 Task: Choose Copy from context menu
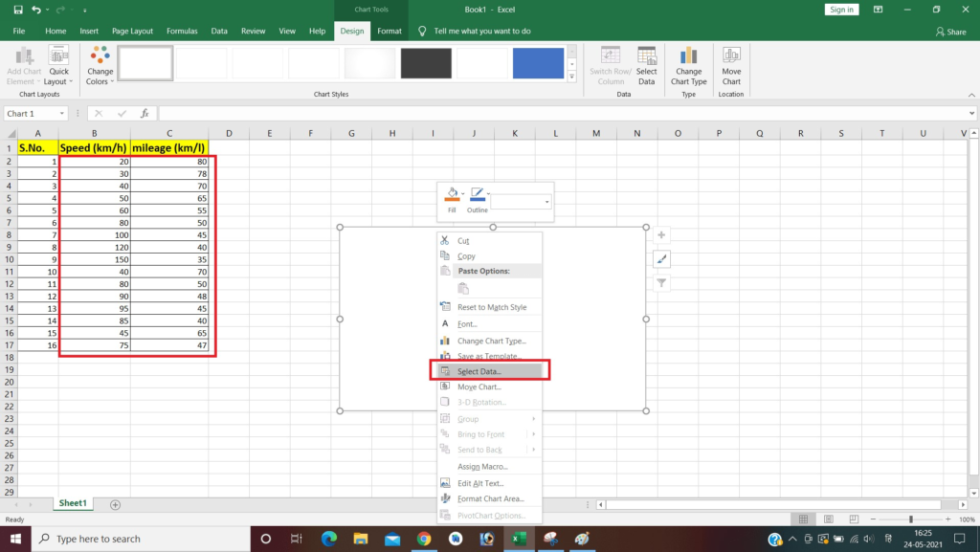(489, 256)
